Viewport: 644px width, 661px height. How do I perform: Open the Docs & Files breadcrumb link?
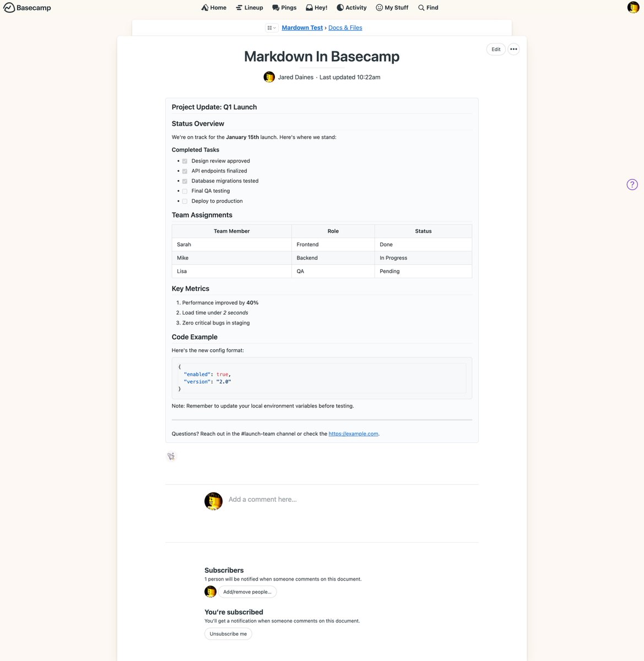pyautogui.click(x=345, y=28)
